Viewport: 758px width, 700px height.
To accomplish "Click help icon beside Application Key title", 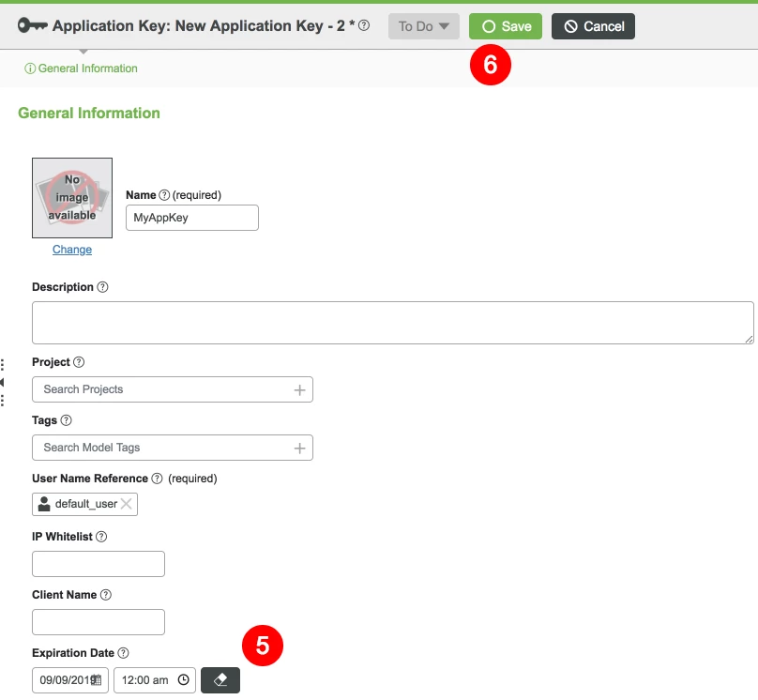I will pos(364,25).
